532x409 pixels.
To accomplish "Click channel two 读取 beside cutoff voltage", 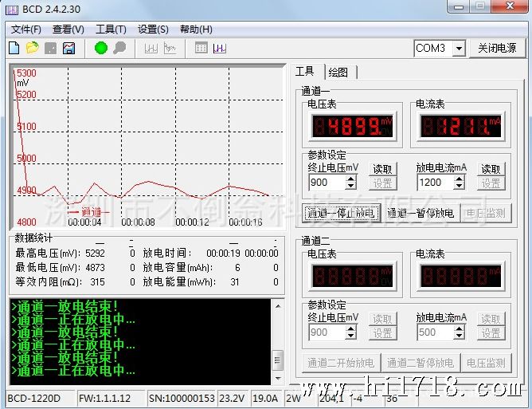I will (x=382, y=319).
